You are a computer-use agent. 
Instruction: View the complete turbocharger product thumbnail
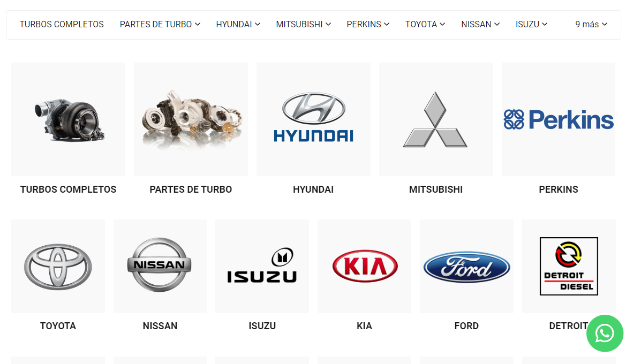[x=68, y=119]
